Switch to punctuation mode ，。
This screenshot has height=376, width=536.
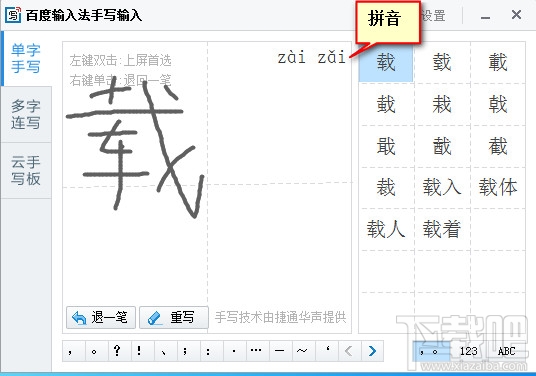click(430, 351)
